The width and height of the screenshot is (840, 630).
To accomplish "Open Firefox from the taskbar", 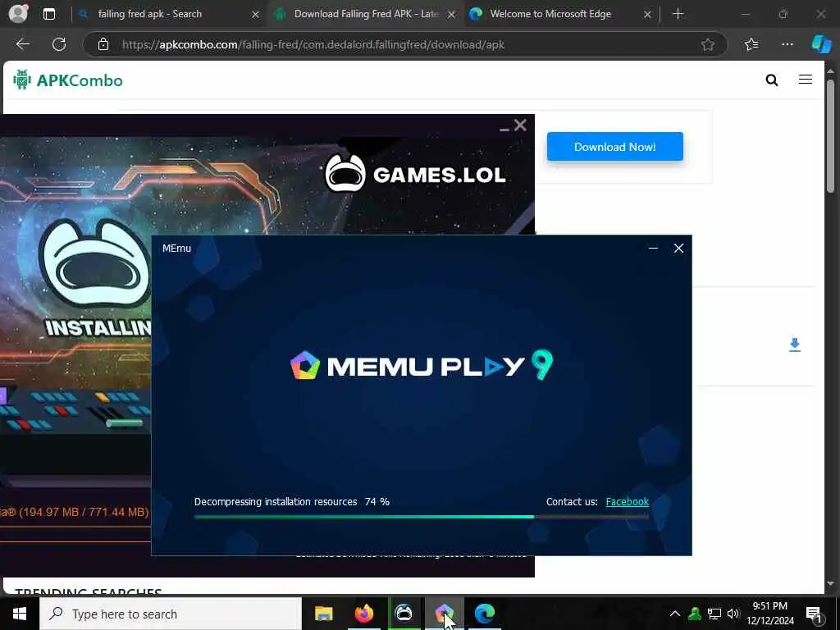I will (363, 614).
